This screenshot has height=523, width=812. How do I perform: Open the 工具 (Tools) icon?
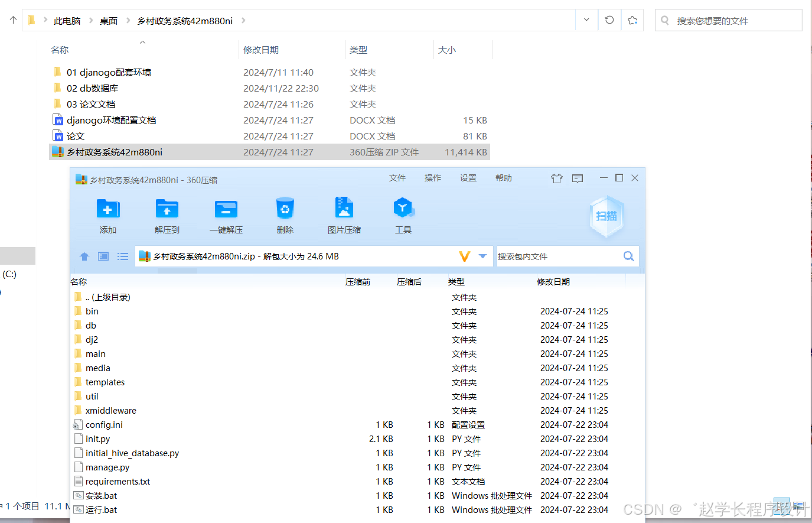(403, 208)
